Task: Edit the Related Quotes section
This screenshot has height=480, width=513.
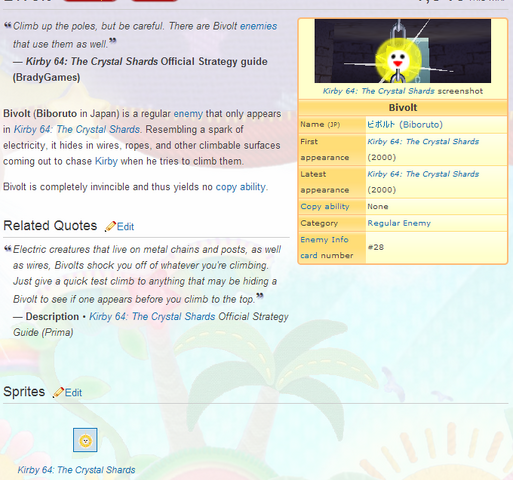Action: click(125, 227)
